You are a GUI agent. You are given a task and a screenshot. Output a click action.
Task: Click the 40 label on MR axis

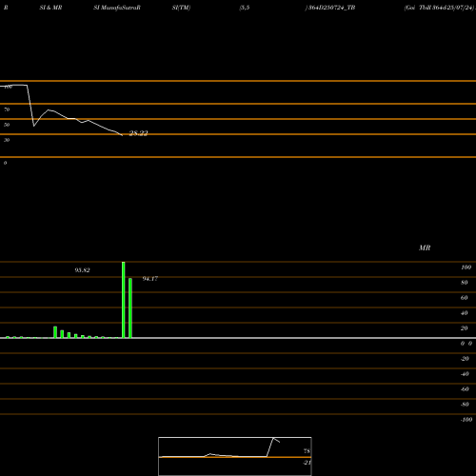pyautogui.click(x=465, y=313)
